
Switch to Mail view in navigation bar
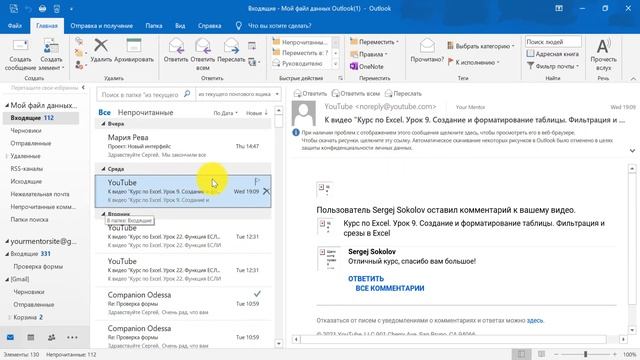click(x=10, y=337)
